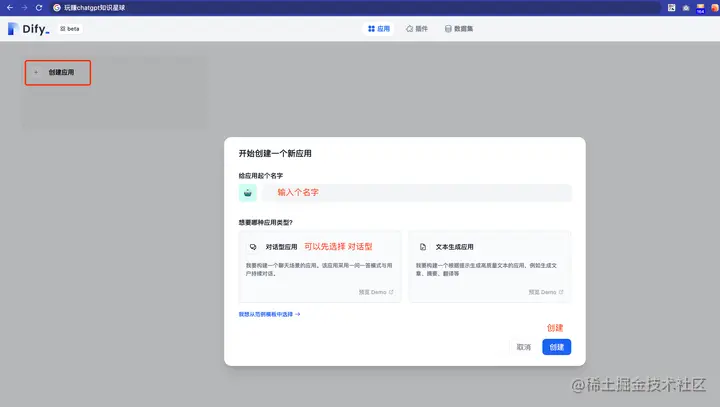Click the Dify logo
Viewport: 720px width, 407px height.
[28, 29]
